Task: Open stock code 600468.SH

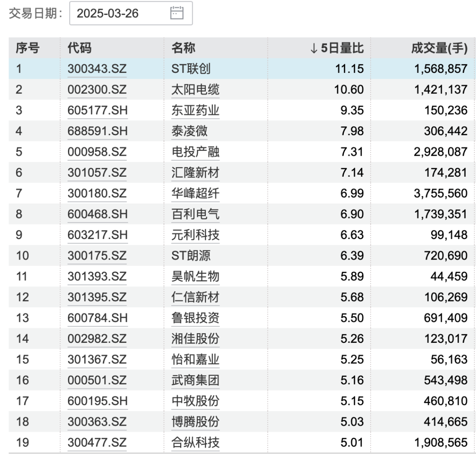Action: click(98, 214)
